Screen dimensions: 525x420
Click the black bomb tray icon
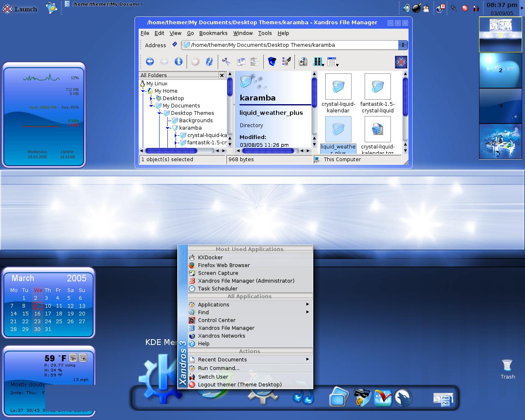coord(416,8)
